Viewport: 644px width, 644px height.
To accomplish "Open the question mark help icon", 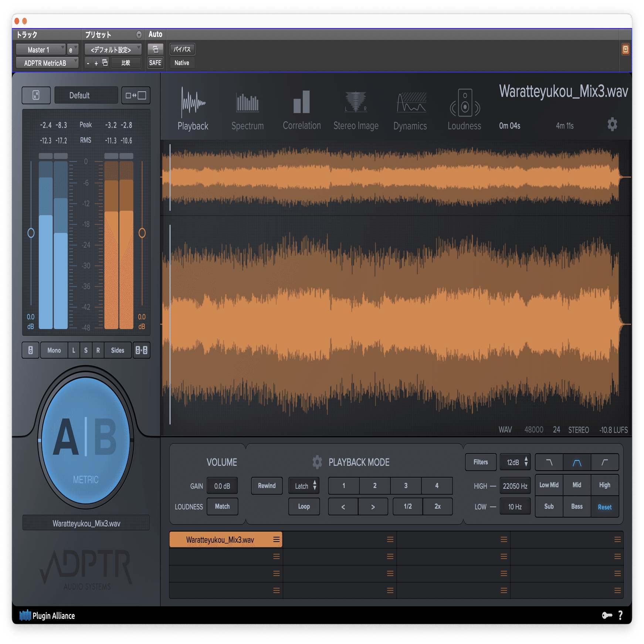I will (620, 616).
